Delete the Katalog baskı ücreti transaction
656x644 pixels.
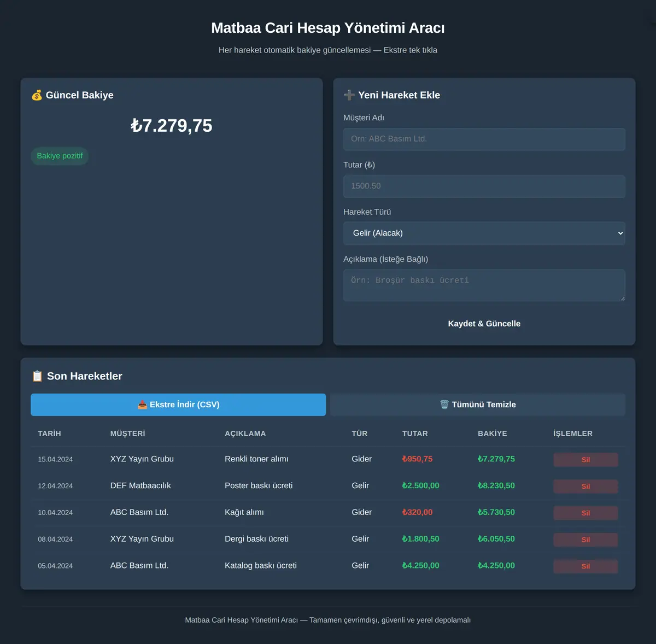point(585,566)
